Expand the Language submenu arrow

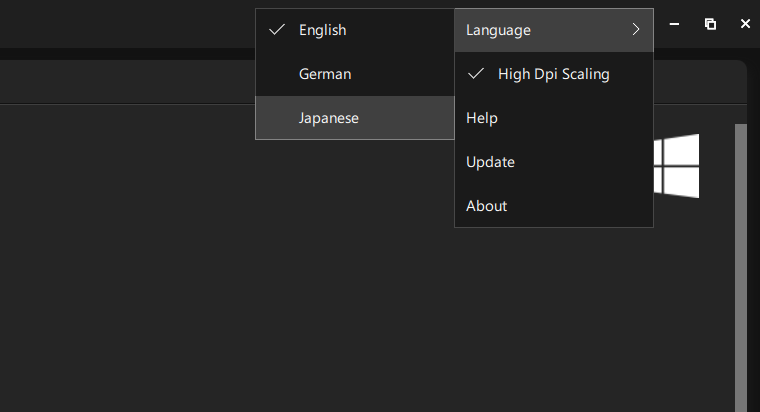click(x=636, y=30)
